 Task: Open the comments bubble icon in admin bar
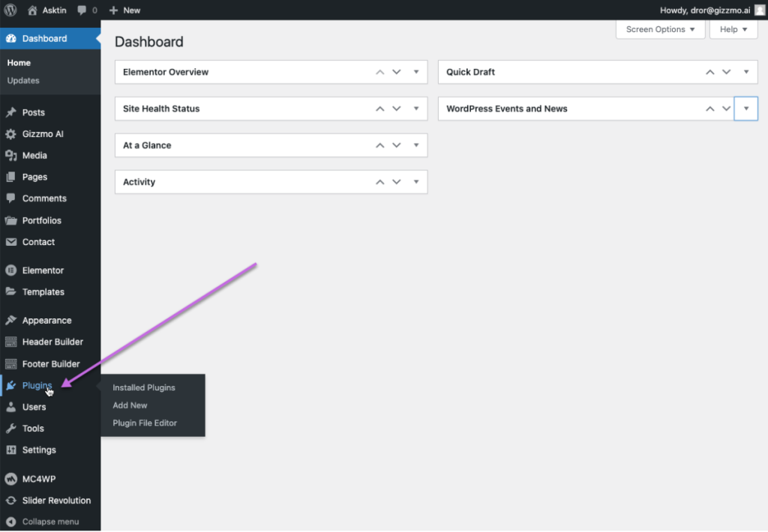pos(82,10)
